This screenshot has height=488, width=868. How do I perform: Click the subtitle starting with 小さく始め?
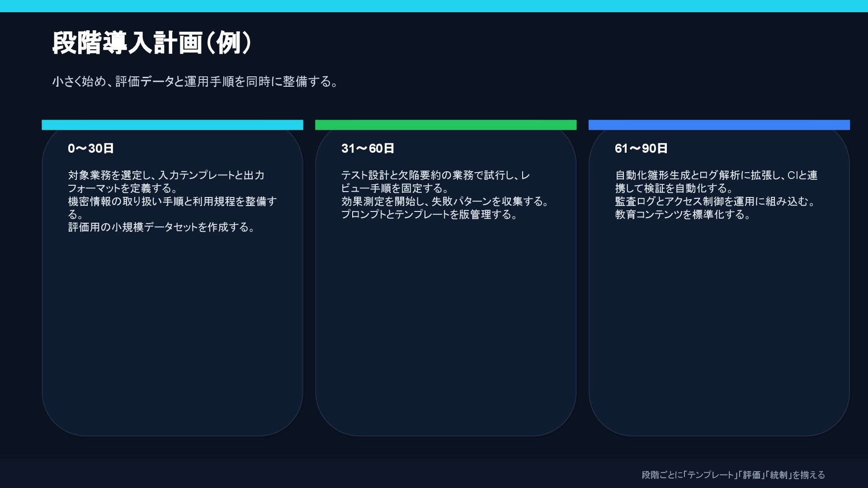point(194,82)
